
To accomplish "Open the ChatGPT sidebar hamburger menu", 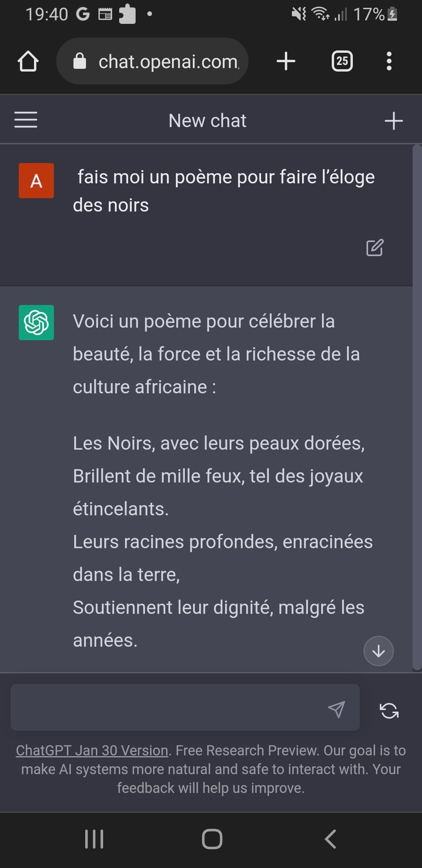I will (x=26, y=120).
